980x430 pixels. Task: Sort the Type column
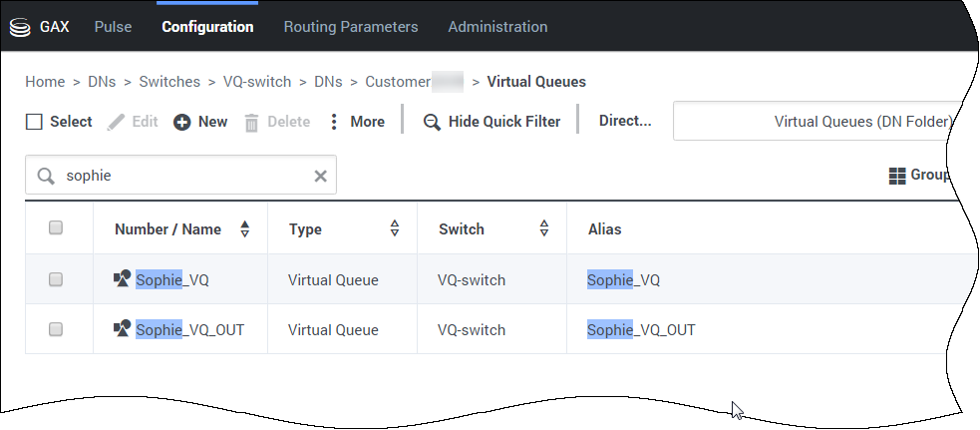[x=394, y=229]
